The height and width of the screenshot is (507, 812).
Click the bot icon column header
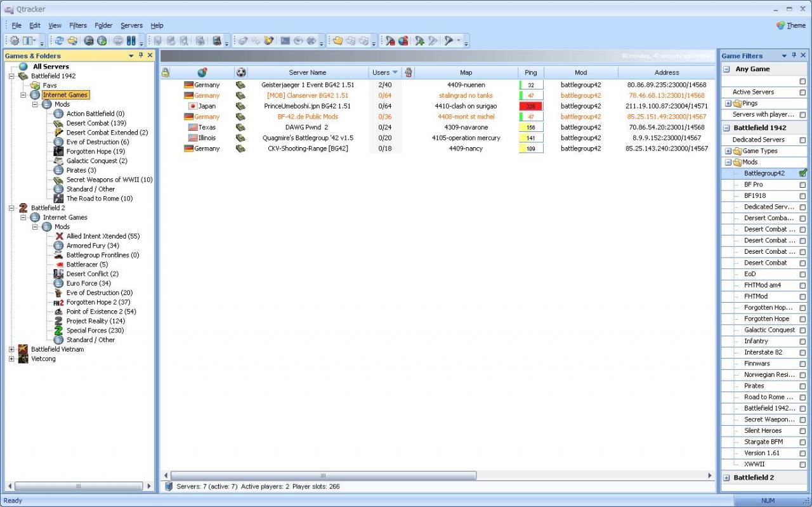point(408,72)
